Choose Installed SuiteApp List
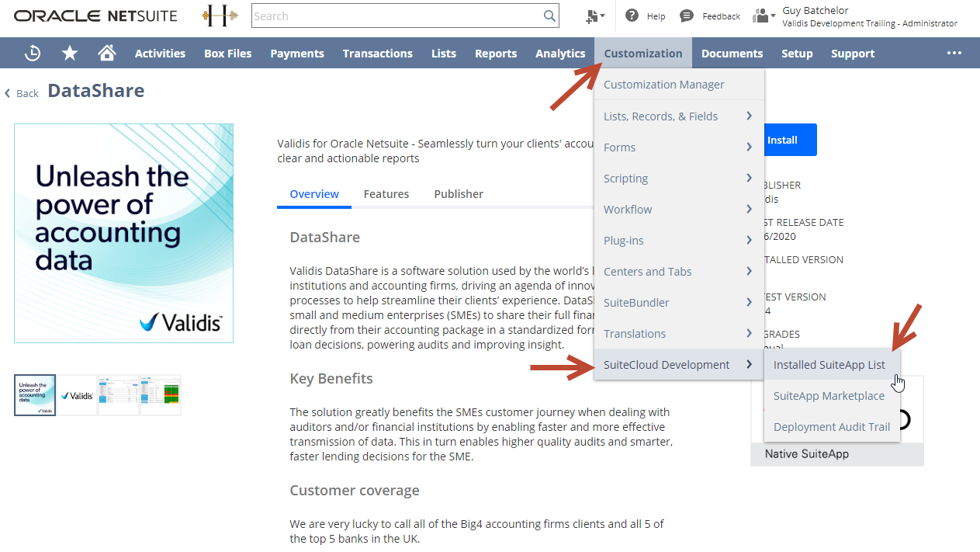This screenshot has height=552, width=980. [x=833, y=365]
